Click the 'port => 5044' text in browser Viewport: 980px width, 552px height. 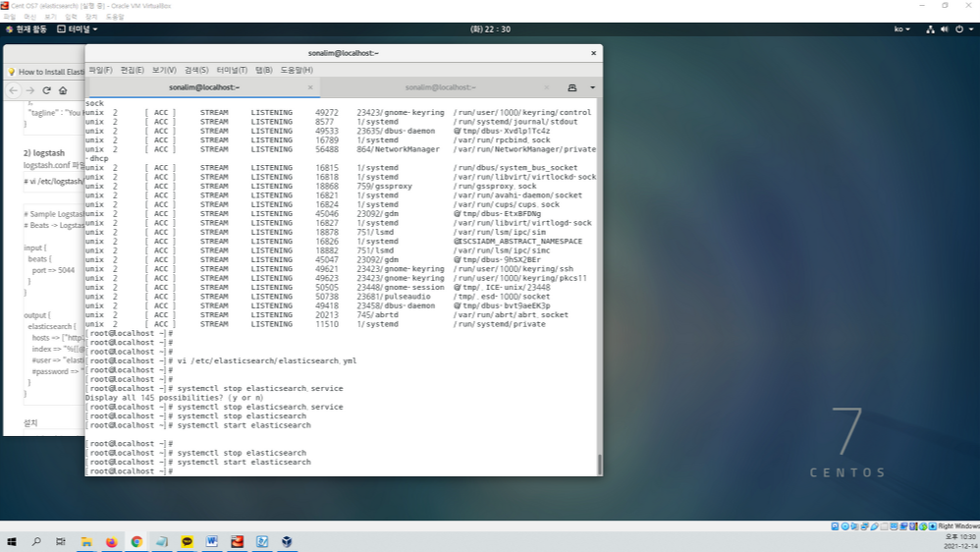click(x=53, y=270)
